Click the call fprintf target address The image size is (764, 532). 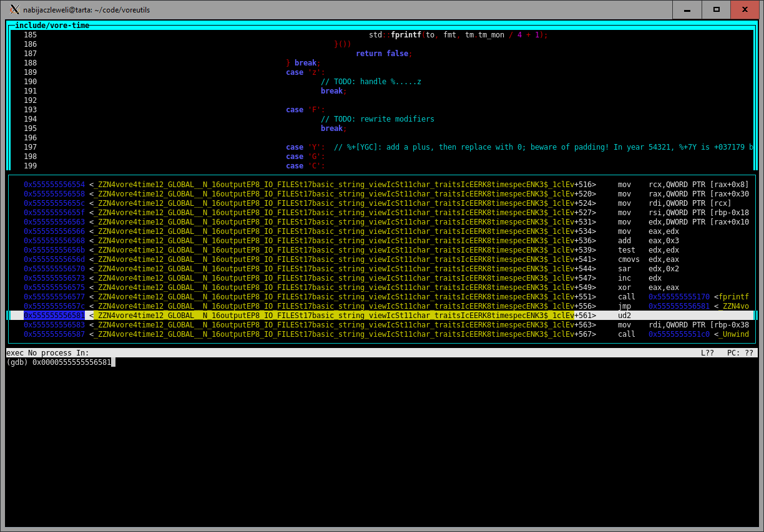(x=678, y=297)
